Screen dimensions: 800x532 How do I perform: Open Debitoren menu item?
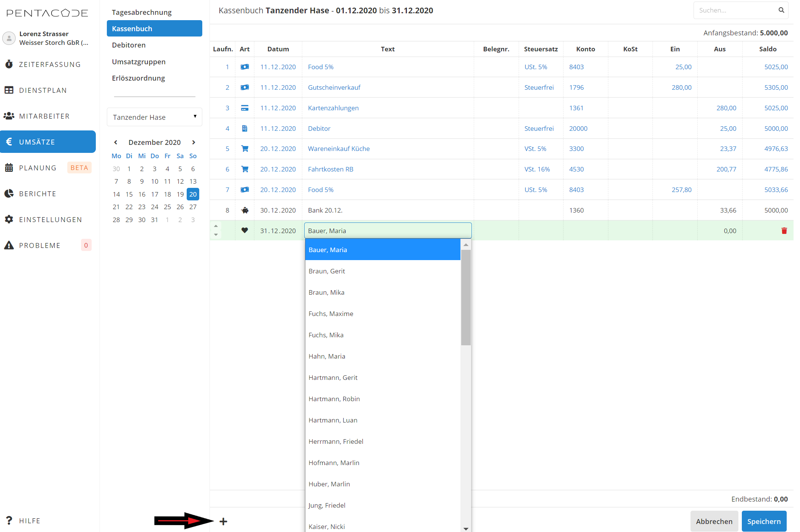(x=129, y=45)
